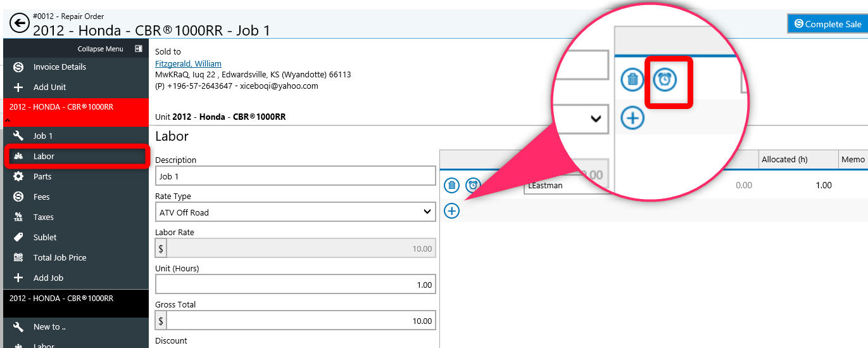Screen dimensions: 868x348
Task: Open the Rate Type dropdown
Action: 295,212
